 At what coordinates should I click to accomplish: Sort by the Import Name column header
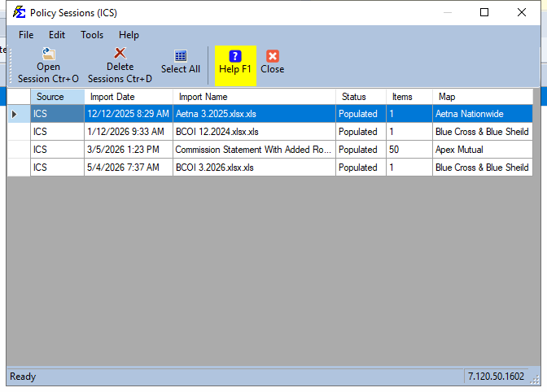tap(254, 97)
